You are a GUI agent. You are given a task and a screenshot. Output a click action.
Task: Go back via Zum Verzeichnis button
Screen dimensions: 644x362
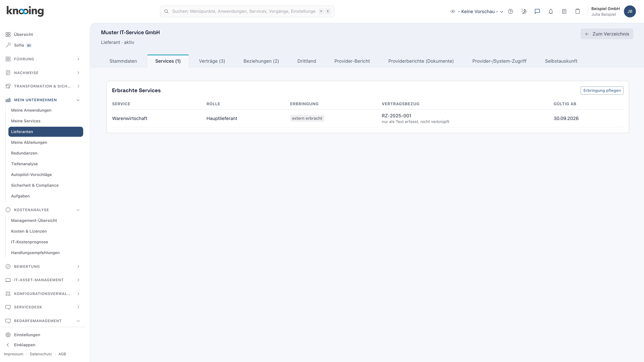607,34
